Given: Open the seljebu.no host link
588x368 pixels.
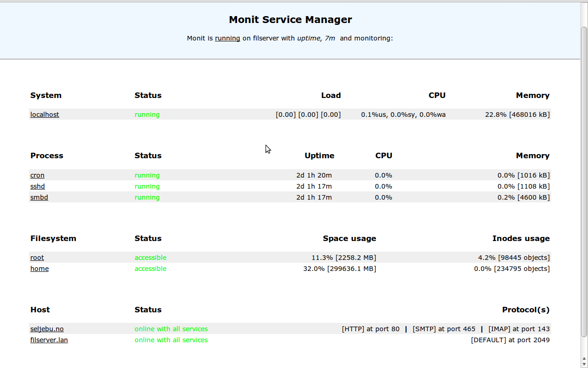Looking at the screenshot, I should click(x=47, y=329).
